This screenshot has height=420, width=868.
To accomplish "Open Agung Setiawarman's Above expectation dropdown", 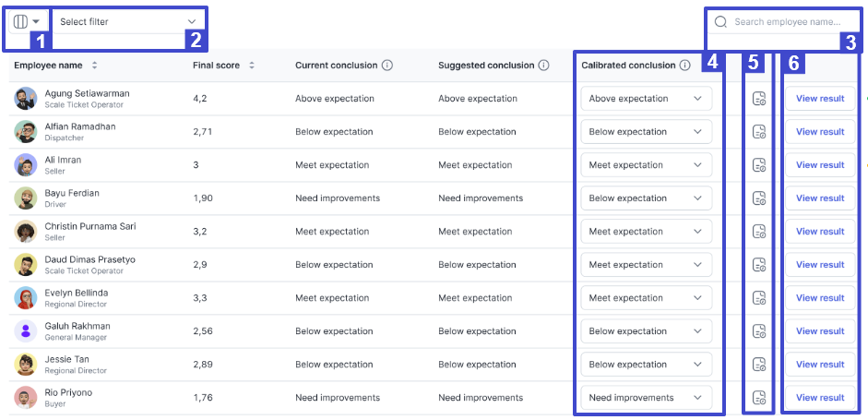I will pos(646,99).
